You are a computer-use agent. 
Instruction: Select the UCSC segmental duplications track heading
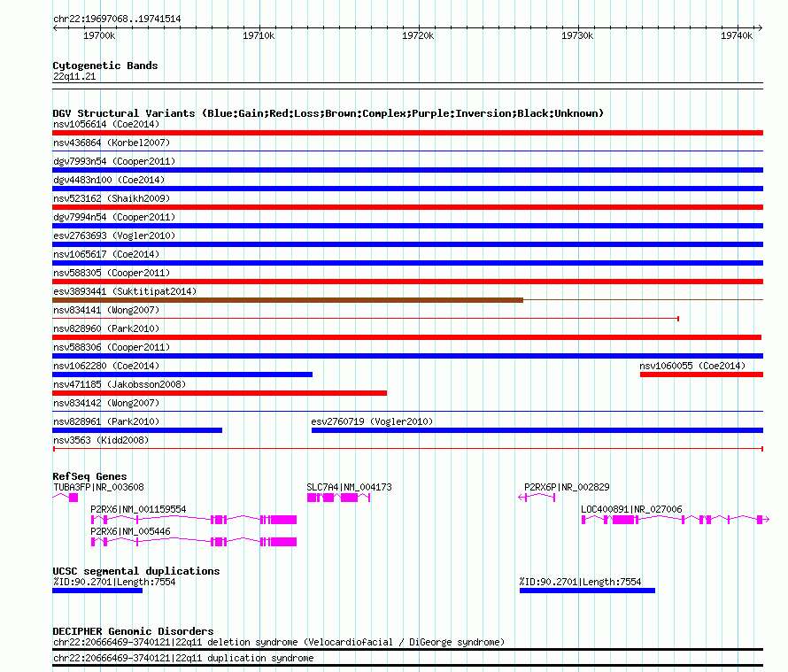coord(136,571)
